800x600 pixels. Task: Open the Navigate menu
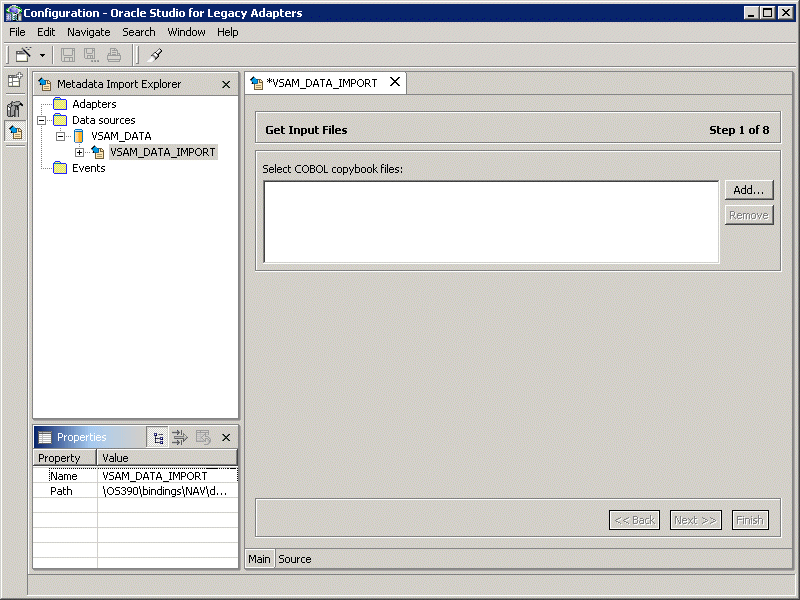[88, 32]
